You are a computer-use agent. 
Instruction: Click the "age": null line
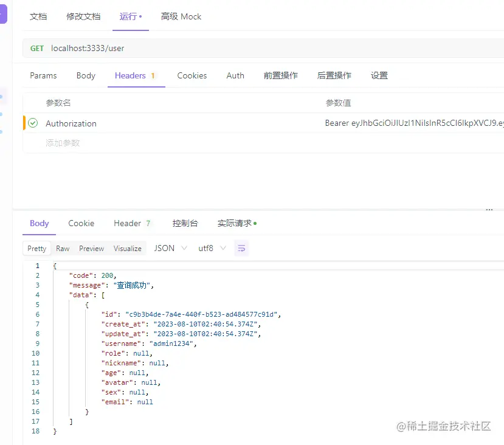[125, 373]
